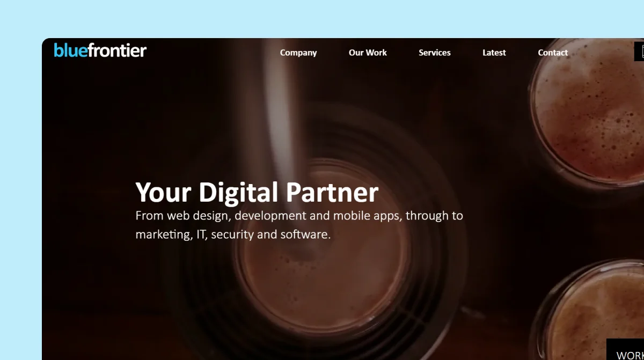
Task: Click the text line starting 'From web design'
Action: tap(299, 216)
